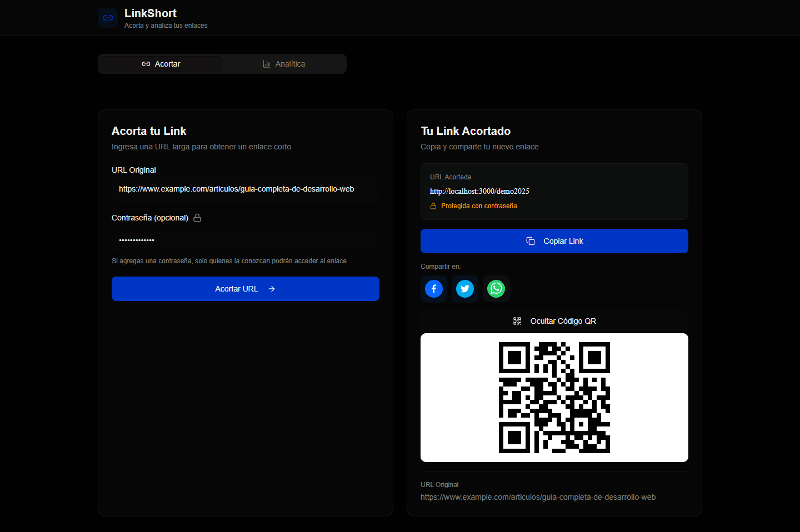Copy the link with Copiar Link button
The width and height of the screenshot is (800, 532).
554,241
